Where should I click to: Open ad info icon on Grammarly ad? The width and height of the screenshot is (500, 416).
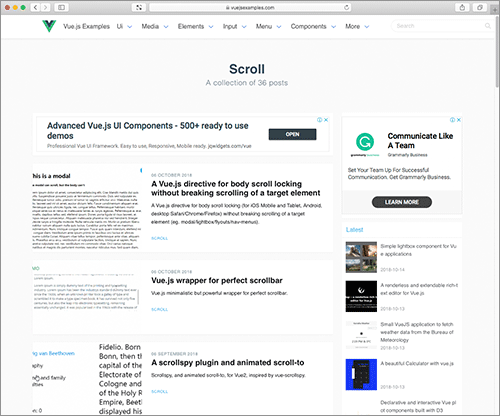point(452,120)
